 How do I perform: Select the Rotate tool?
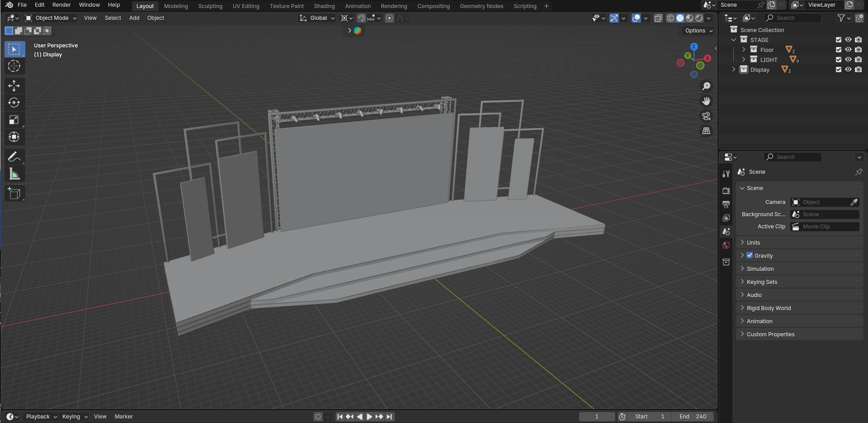pos(14,102)
